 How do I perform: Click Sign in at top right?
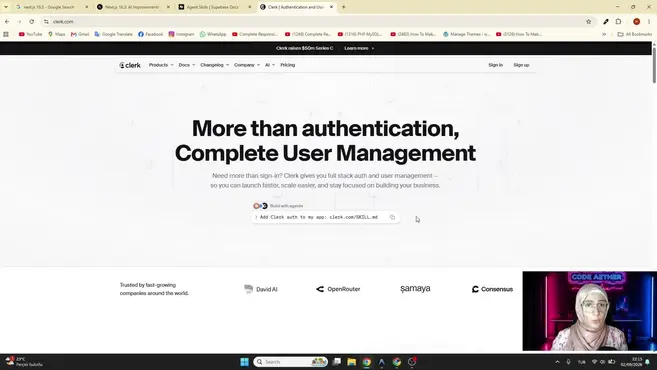point(495,65)
